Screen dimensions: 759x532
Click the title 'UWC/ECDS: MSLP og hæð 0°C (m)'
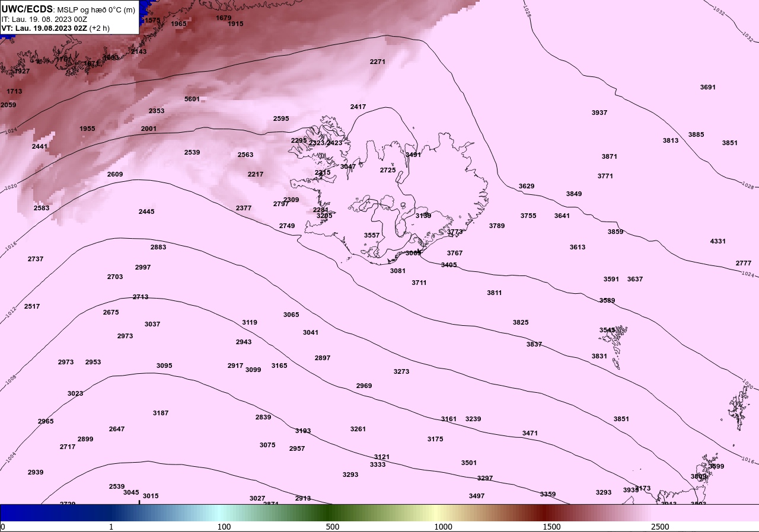68,9
